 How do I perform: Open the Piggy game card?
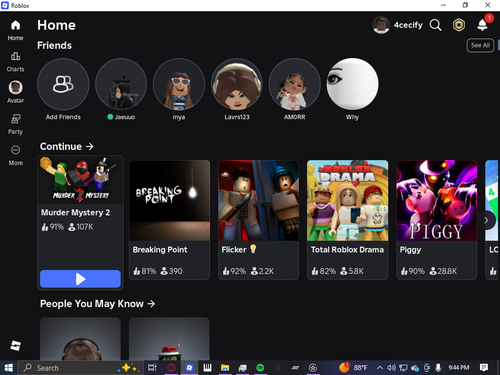[437, 220]
